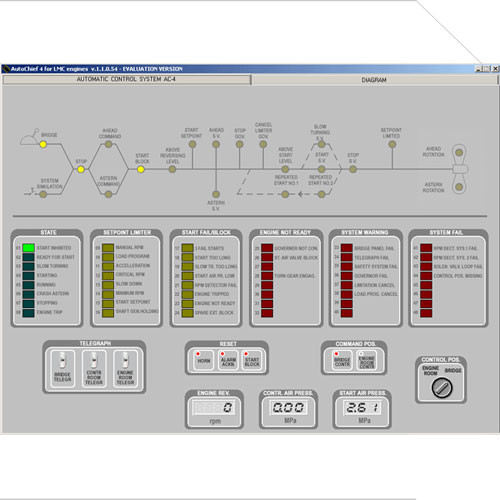Click the Horn reset button
Image resolution: width=500 pixels, height=500 pixels.
(204, 360)
